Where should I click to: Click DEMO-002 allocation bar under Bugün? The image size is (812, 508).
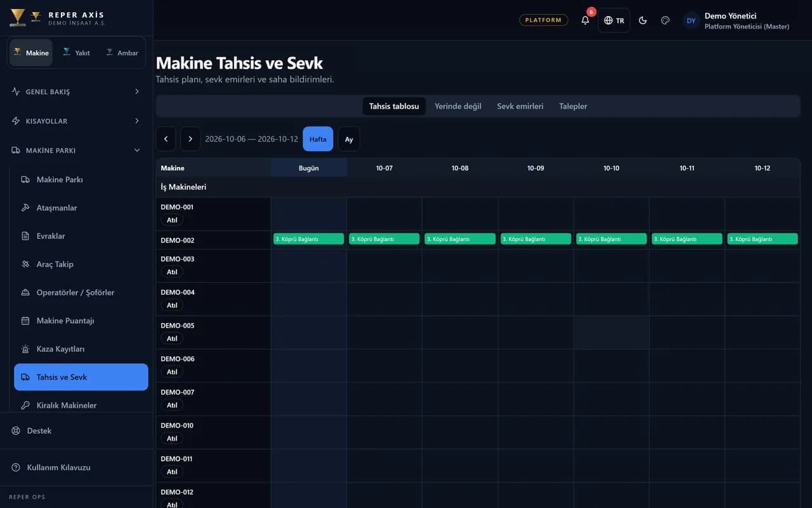point(309,239)
